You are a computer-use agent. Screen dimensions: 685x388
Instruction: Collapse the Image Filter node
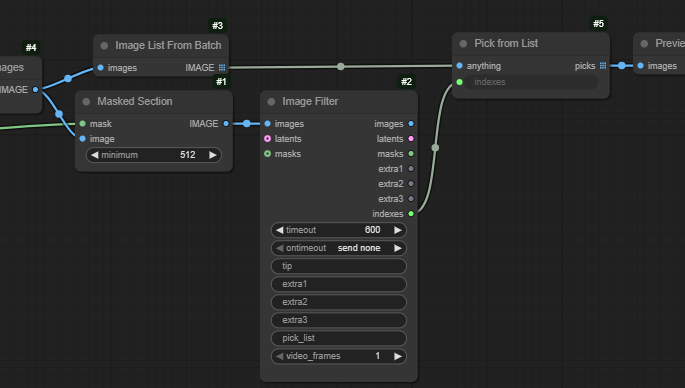pos(271,101)
